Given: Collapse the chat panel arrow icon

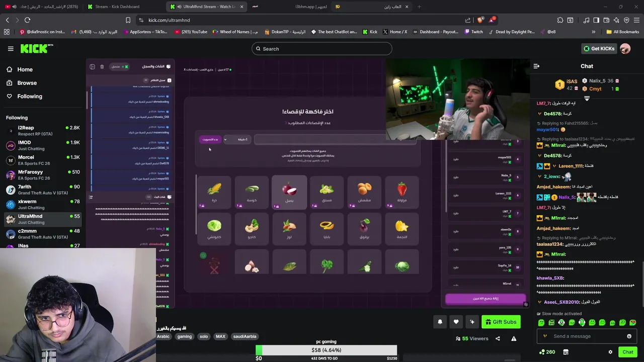Looking at the screenshot, I should click(x=536, y=66).
